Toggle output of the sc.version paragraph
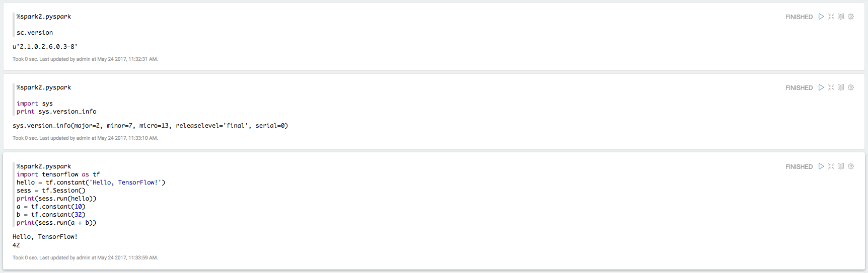 [x=841, y=17]
